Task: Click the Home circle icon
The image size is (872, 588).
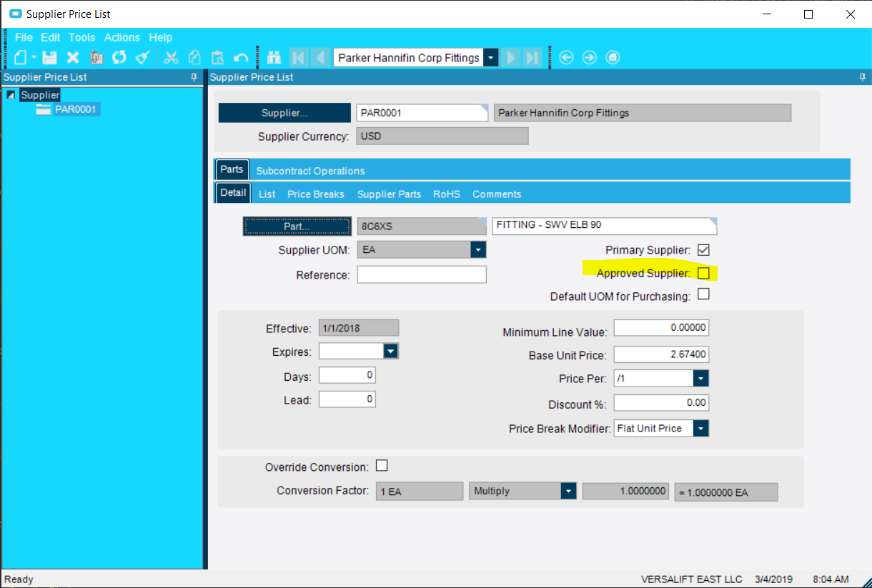Action: click(613, 58)
